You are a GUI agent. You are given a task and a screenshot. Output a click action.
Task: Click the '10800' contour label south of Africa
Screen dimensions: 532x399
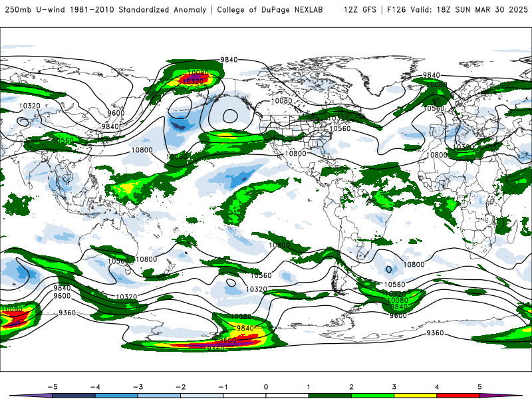414,264
